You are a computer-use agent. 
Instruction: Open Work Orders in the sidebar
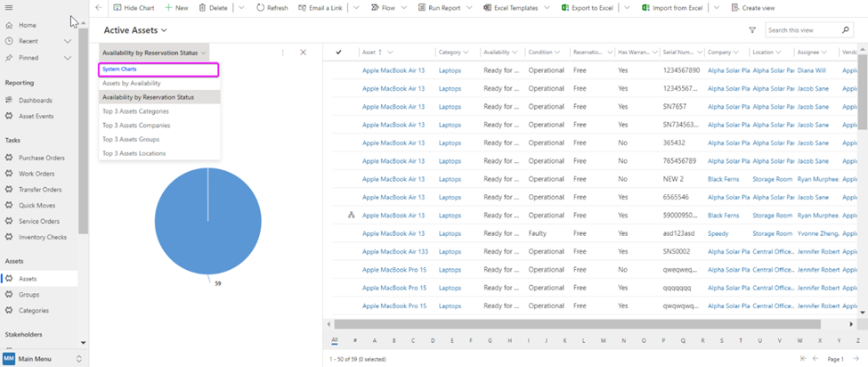[x=37, y=174]
